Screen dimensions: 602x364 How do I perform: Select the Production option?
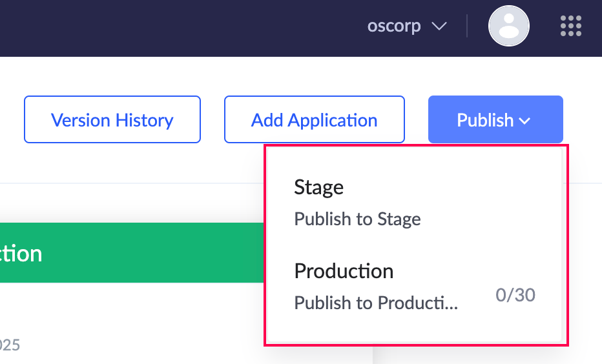[344, 271]
